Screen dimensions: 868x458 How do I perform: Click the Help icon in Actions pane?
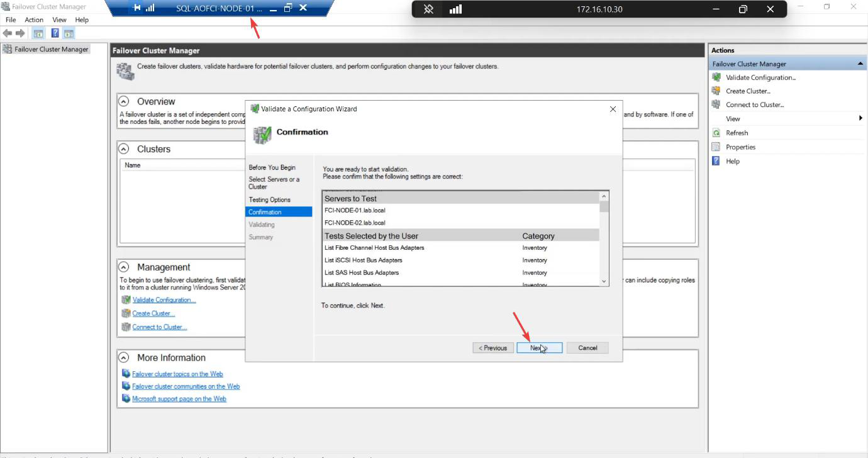point(716,161)
